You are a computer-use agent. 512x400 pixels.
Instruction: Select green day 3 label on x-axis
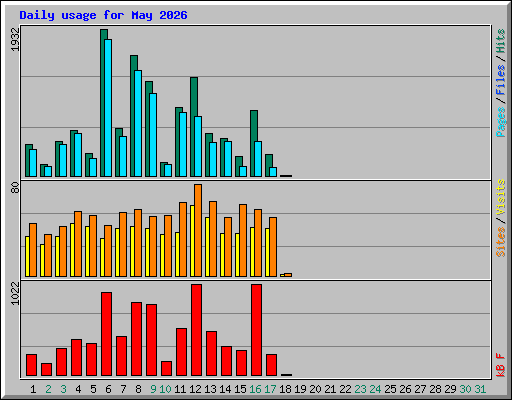point(63,389)
